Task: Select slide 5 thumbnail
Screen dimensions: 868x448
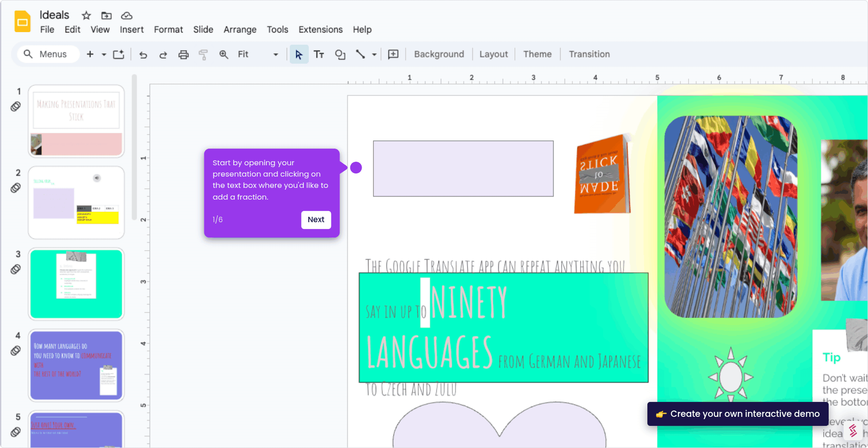Action: [76, 429]
